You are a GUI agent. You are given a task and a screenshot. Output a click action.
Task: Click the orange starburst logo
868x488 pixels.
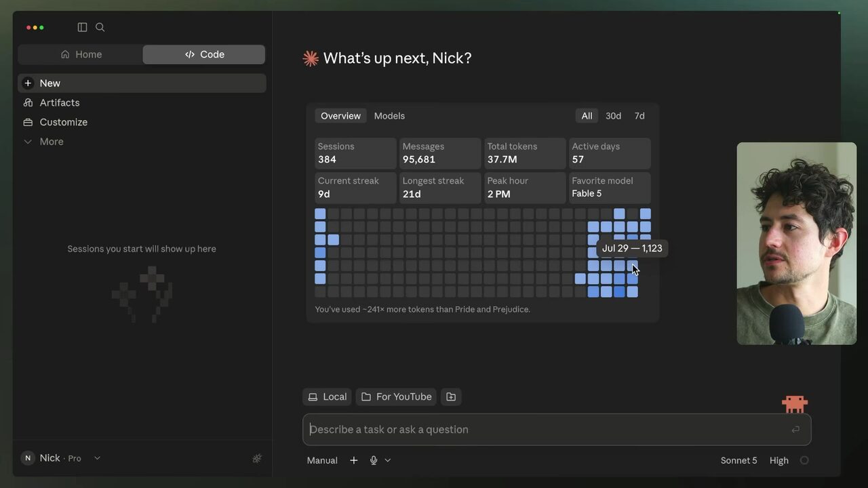311,58
